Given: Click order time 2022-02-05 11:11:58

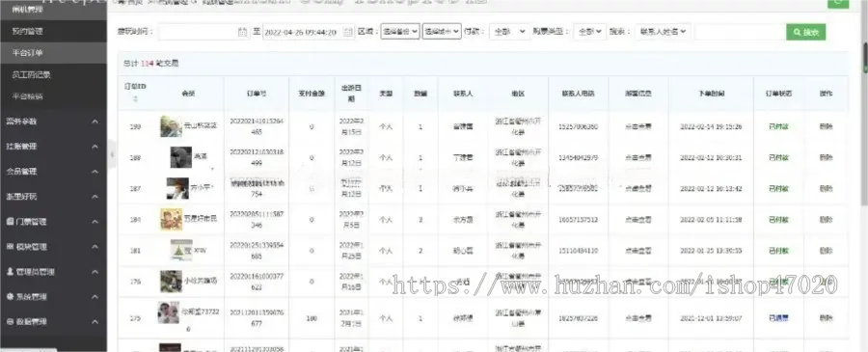Looking at the screenshot, I should click(x=711, y=219).
